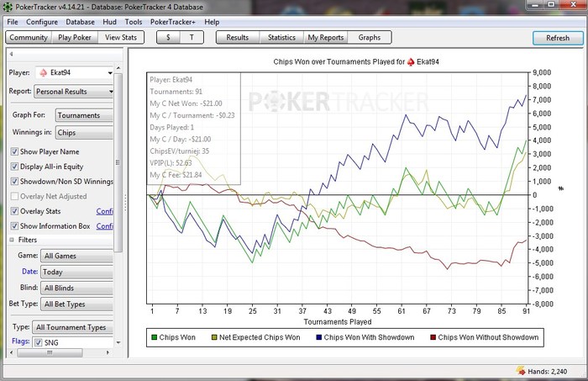Collapse the side panel with the arrow
Screen dimensions: 588x381
11,54
